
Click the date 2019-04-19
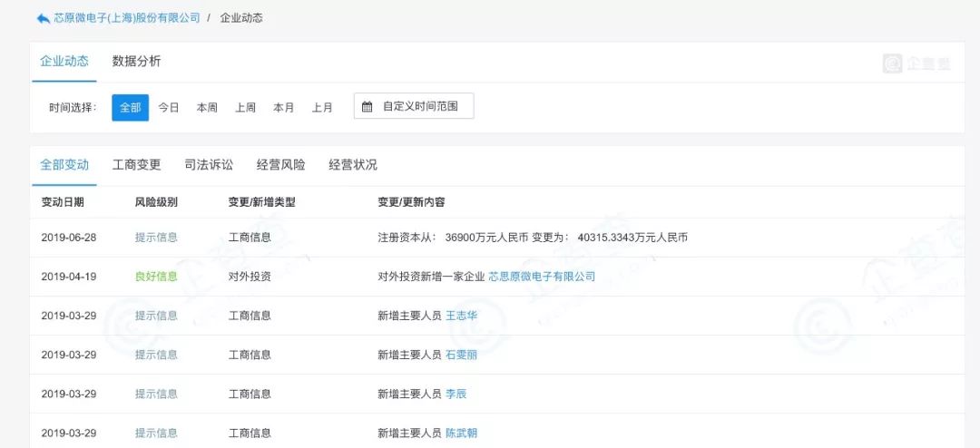click(69, 277)
